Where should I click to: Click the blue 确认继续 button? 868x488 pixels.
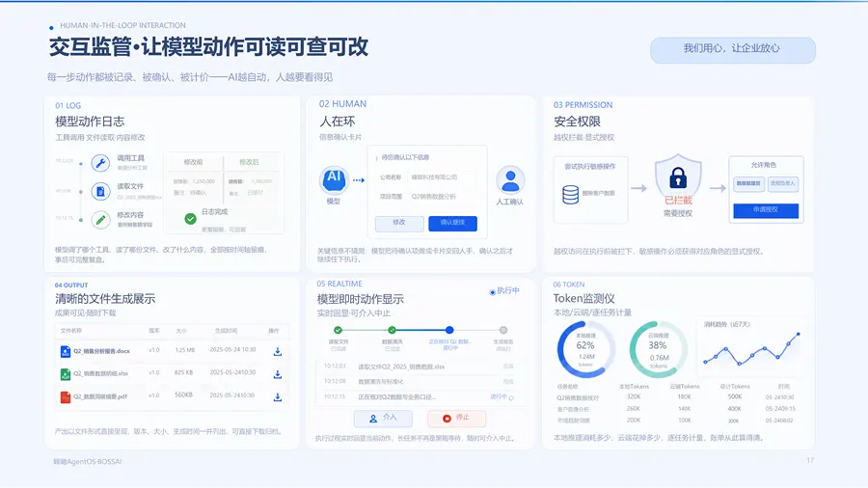[453, 223]
